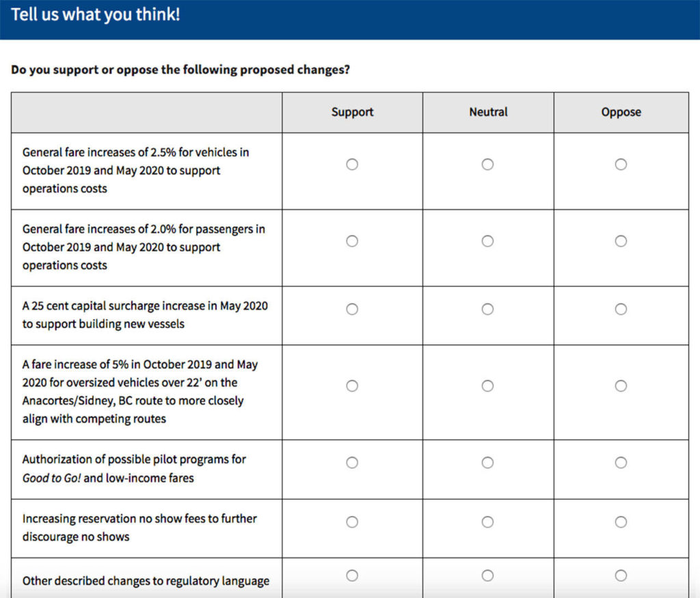Support the 25 cent capital surcharge increase
Image resolution: width=700 pixels, height=598 pixels.
click(352, 309)
